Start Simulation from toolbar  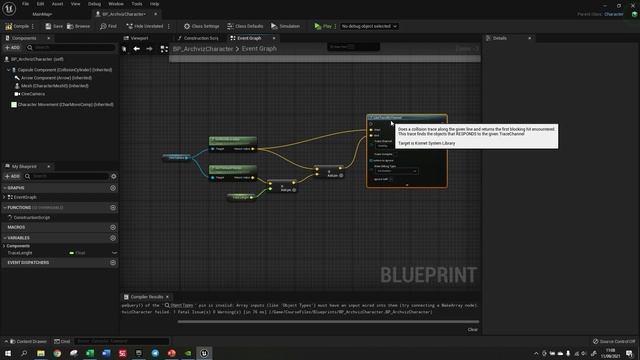[285, 26]
